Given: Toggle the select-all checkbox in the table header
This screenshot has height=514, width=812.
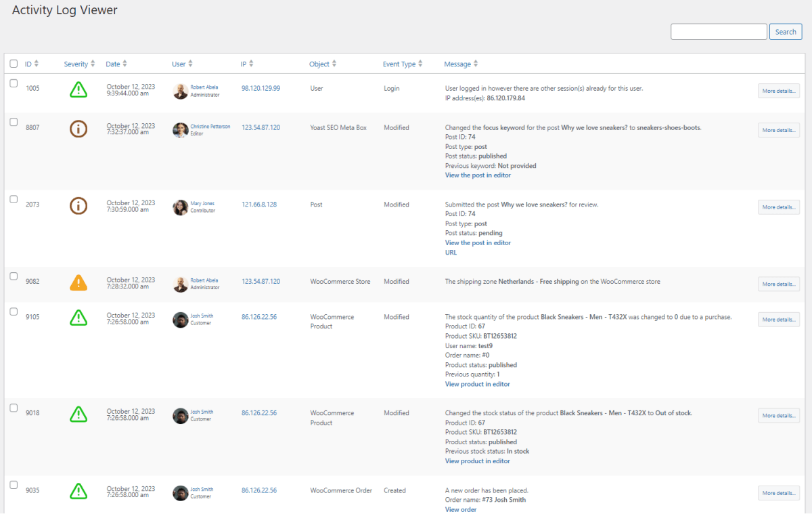Looking at the screenshot, I should pos(14,63).
